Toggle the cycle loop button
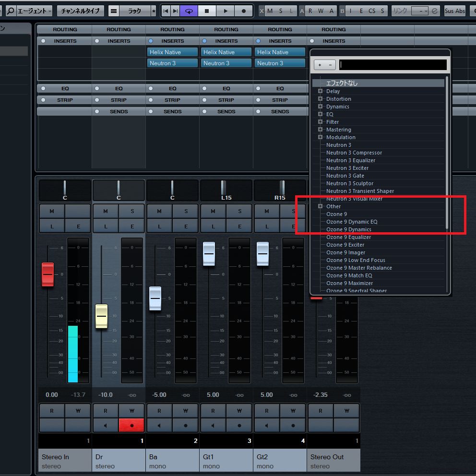 point(189,11)
